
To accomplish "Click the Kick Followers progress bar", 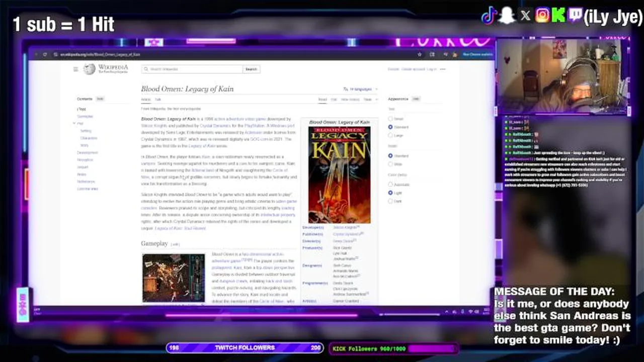I will [x=393, y=348].
